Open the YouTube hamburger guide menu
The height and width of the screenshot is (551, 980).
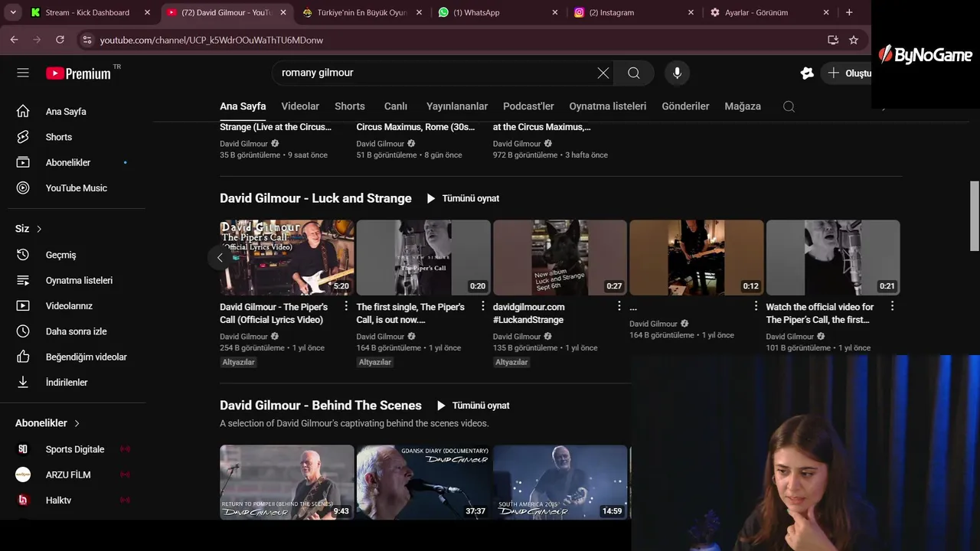coord(23,73)
